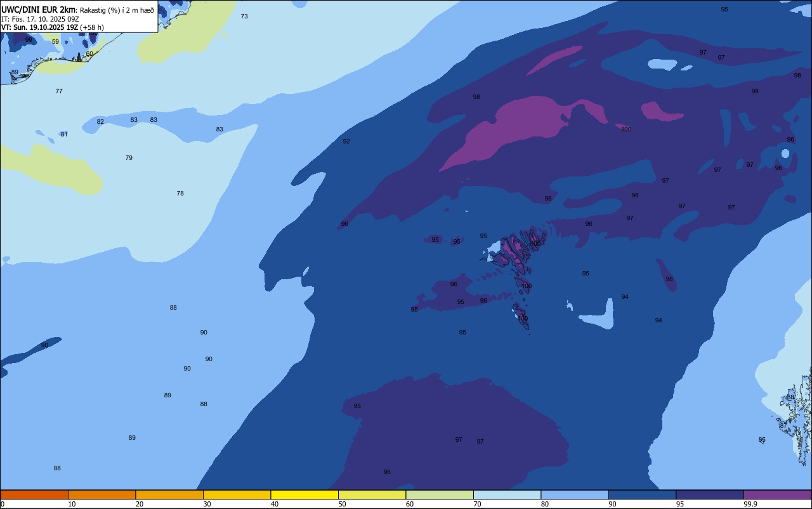The width and height of the screenshot is (812, 509).
Task: Click the 40–50 bright yellow legend swatch
Action: pos(304,494)
